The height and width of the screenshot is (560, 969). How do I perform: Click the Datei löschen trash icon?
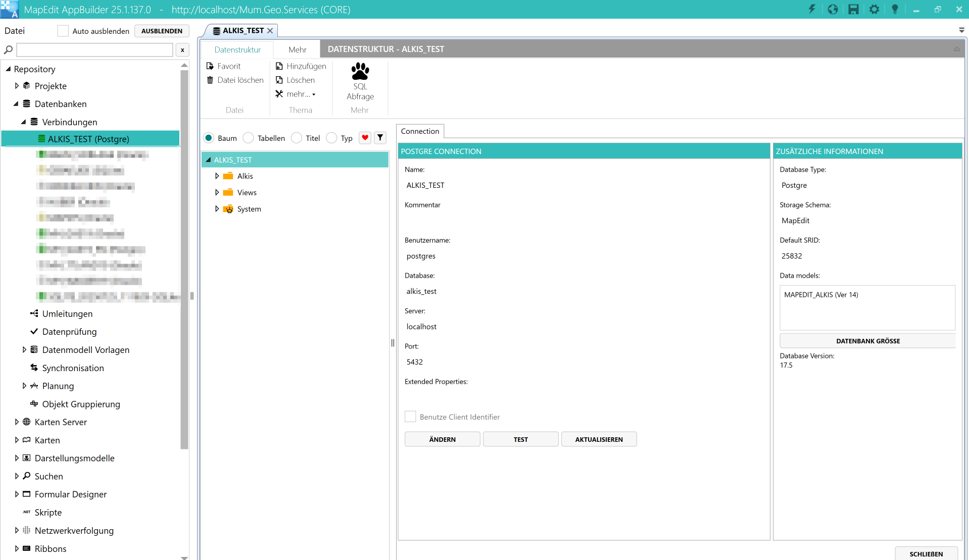[210, 80]
